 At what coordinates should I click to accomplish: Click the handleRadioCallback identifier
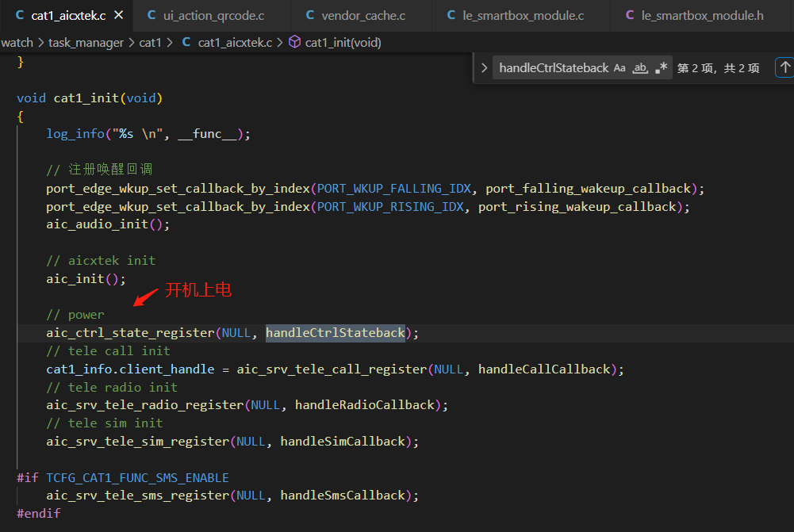pos(365,405)
